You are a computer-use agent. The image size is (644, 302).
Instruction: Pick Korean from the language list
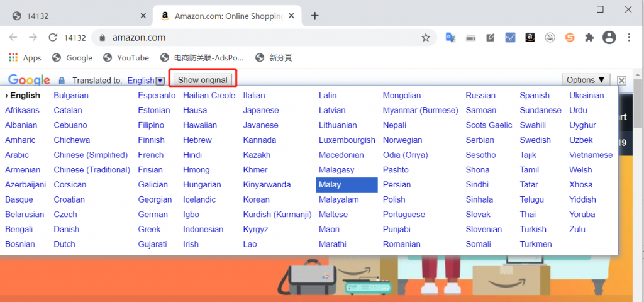click(257, 199)
